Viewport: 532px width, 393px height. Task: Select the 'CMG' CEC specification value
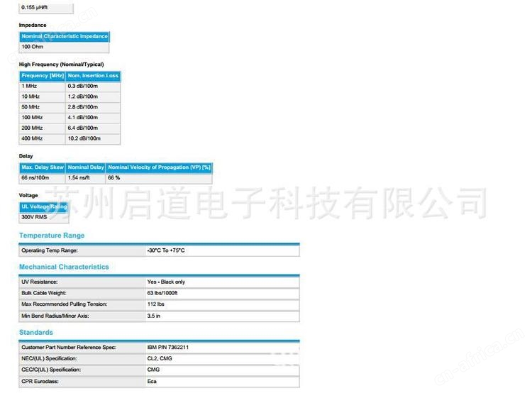(153, 370)
